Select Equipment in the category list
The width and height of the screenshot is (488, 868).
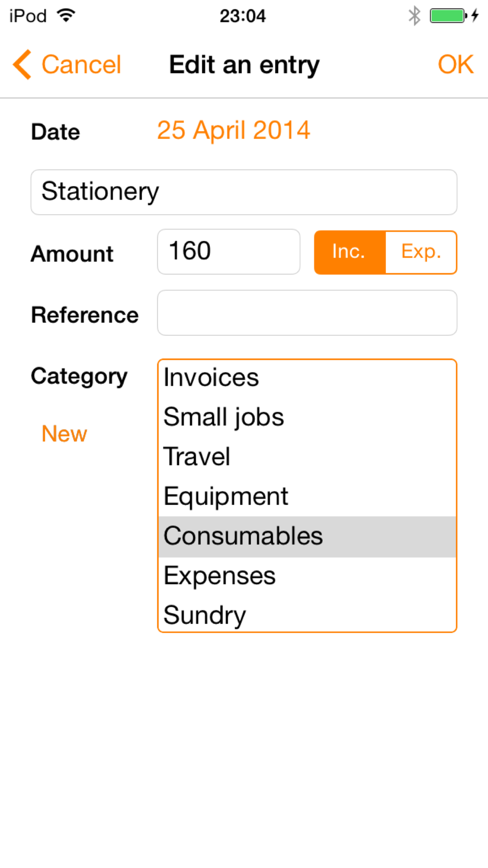[x=307, y=496]
